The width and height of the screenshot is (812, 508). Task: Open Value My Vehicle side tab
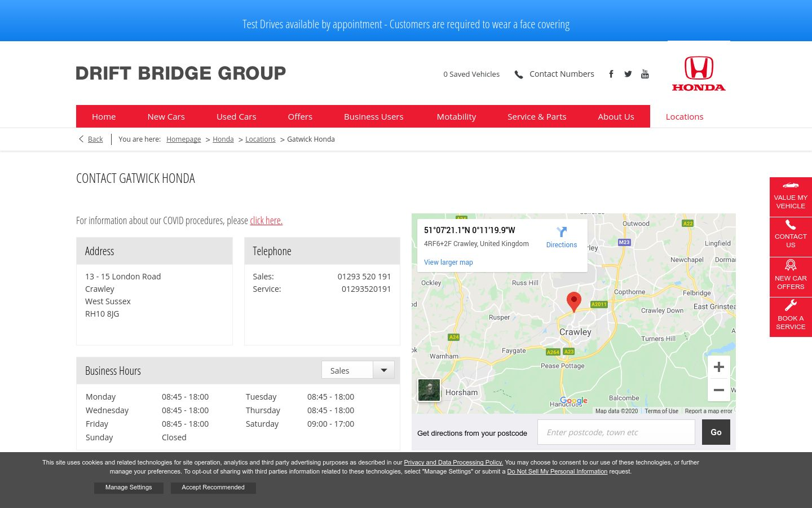pos(791,197)
